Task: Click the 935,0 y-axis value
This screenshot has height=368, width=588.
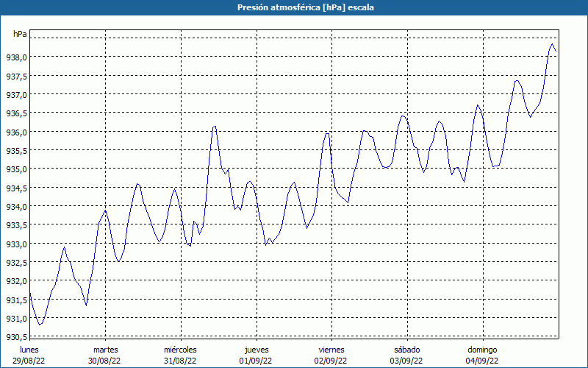Action: click(16, 169)
